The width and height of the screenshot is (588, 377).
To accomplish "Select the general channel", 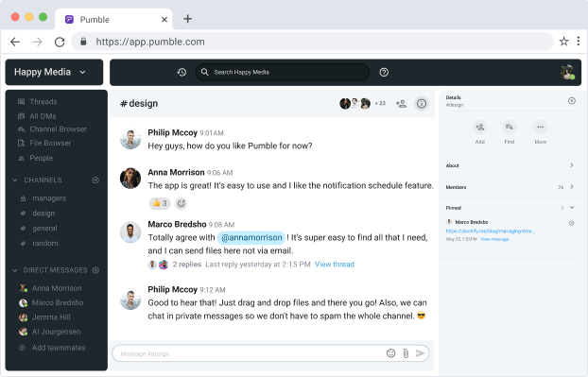I will tap(39, 229).
